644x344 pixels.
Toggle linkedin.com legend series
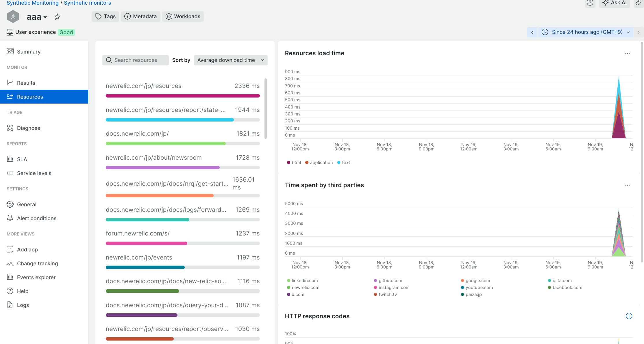302,281
